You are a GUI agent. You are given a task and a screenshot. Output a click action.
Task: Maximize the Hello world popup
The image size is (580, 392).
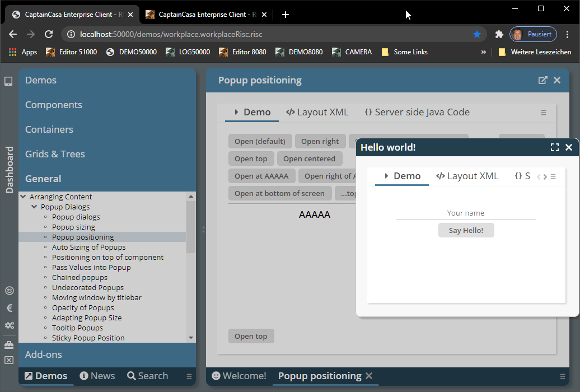554,147
